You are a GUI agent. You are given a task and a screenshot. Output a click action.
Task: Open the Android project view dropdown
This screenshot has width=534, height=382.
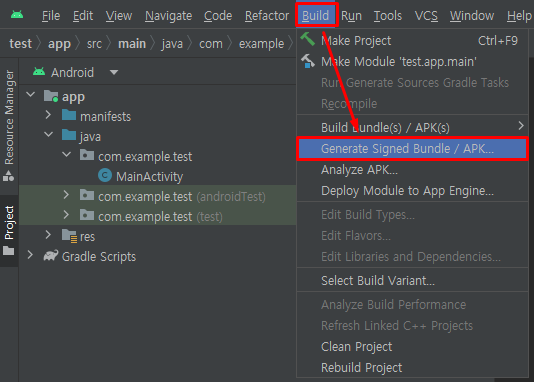[x=114, y=72]
